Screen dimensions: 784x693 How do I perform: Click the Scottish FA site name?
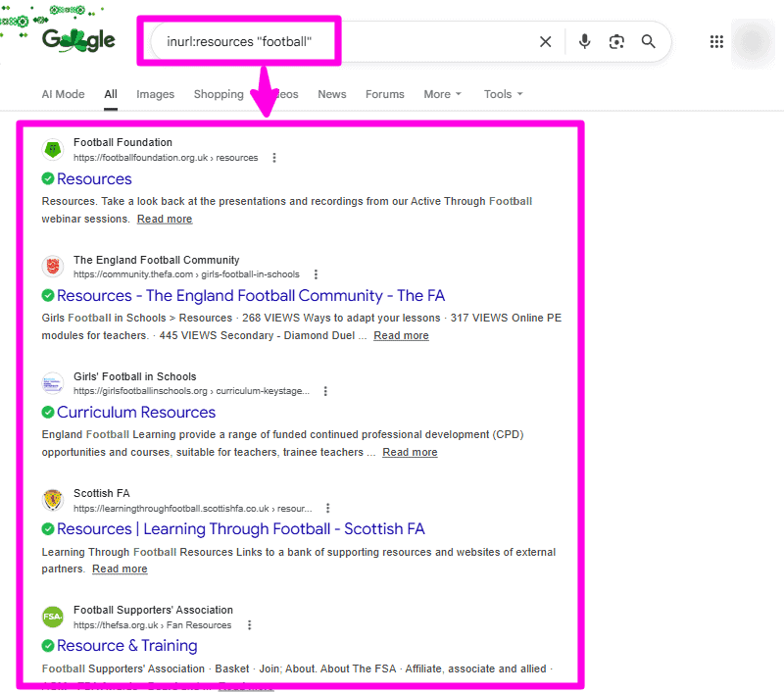point(102,493)
